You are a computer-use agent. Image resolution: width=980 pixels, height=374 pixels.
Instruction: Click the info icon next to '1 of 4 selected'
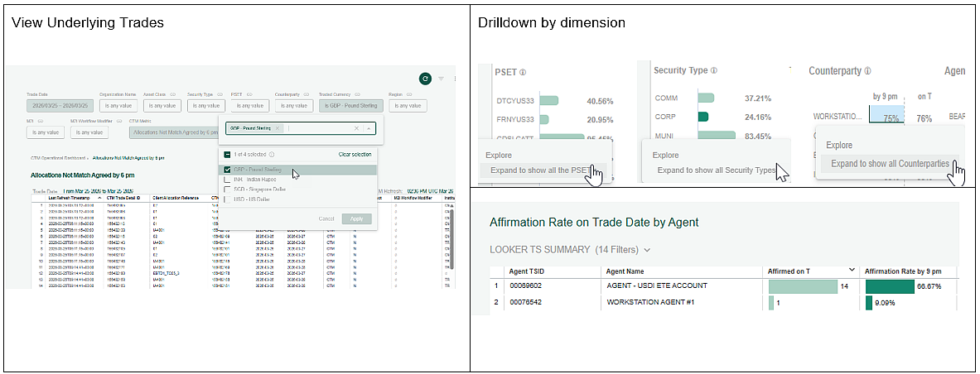(x=272, y=155)
